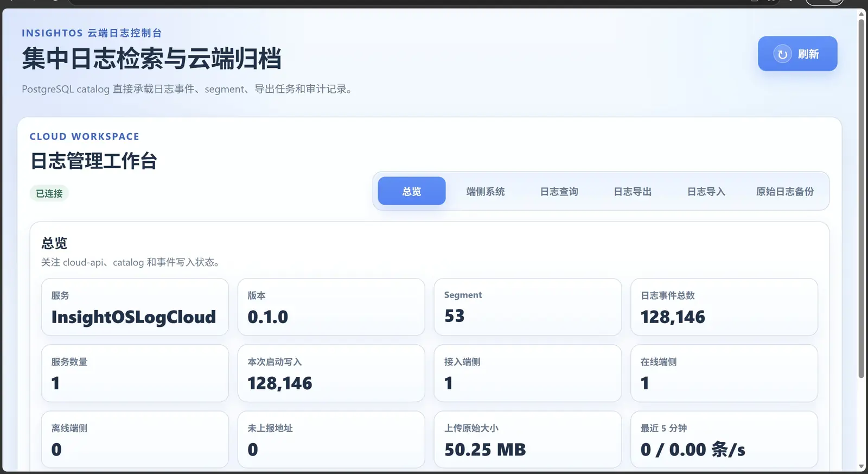868x474 pixels.
Task: Select the InsightOSLogCloud service name
Action: 133,317
